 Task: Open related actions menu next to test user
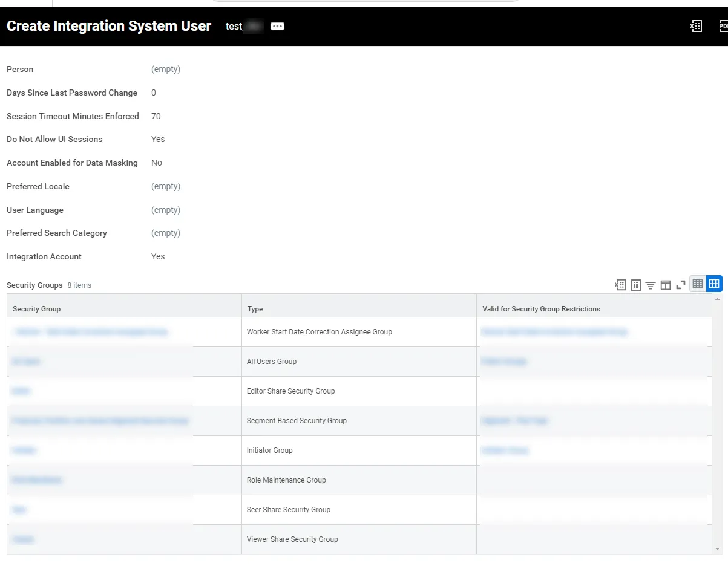pyautogui.click(x=277, y=27)
